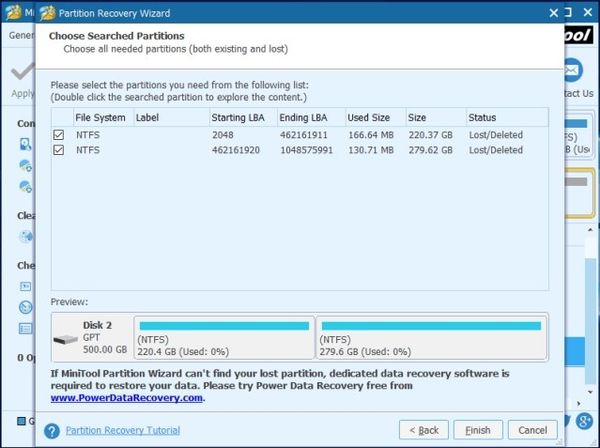
Task: Uncheck the first NTFS partition checkbox
Action: (59, 135)
